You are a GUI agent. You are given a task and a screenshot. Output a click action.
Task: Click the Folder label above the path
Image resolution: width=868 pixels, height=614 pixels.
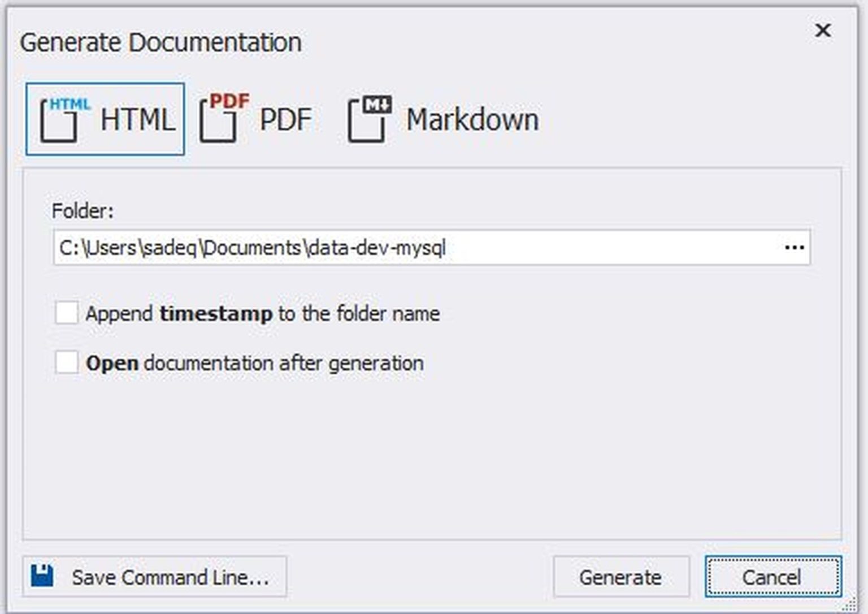click(x=83, y=212)
